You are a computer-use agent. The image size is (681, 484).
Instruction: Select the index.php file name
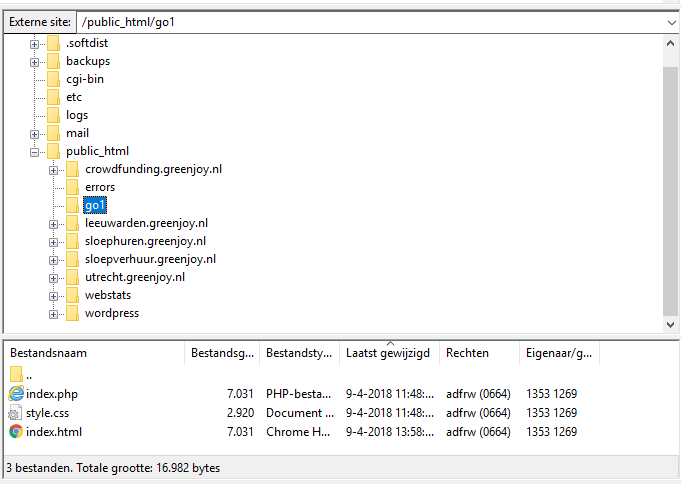click(x=52, y=394)
